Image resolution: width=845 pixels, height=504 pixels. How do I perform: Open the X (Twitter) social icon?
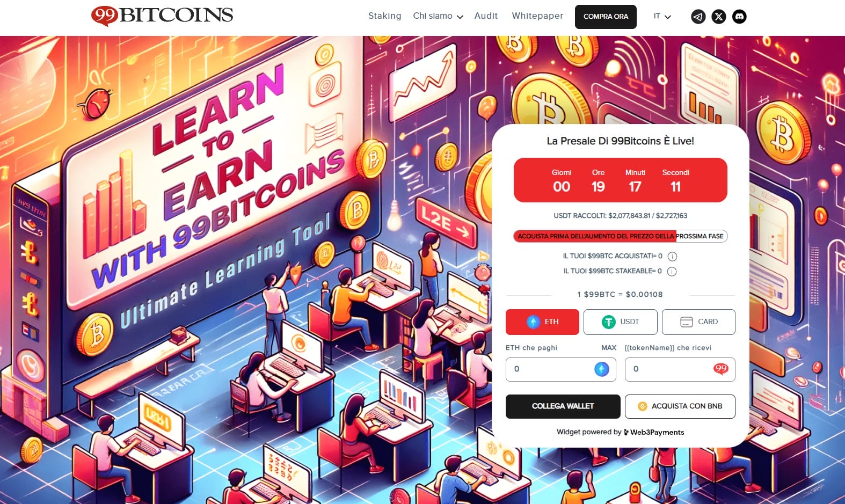719,17
